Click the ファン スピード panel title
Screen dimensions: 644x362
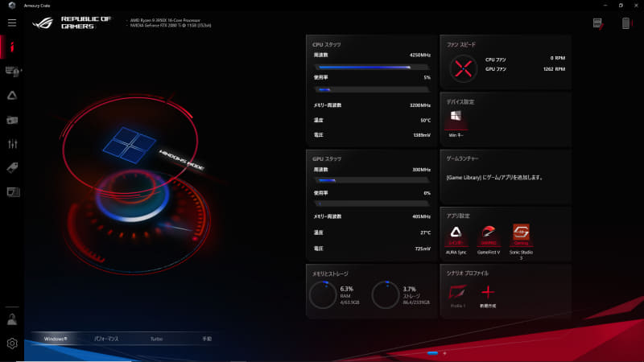pyautogui.click(x=460, y=45)
